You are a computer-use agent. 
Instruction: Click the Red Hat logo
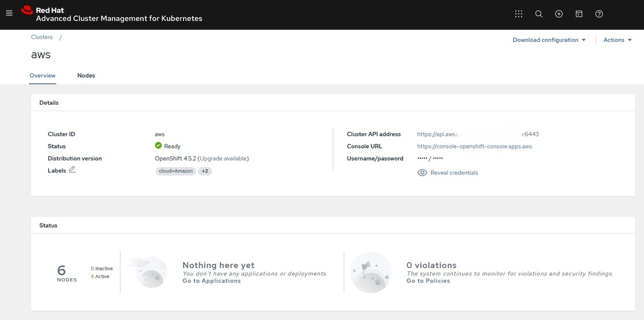27,10
